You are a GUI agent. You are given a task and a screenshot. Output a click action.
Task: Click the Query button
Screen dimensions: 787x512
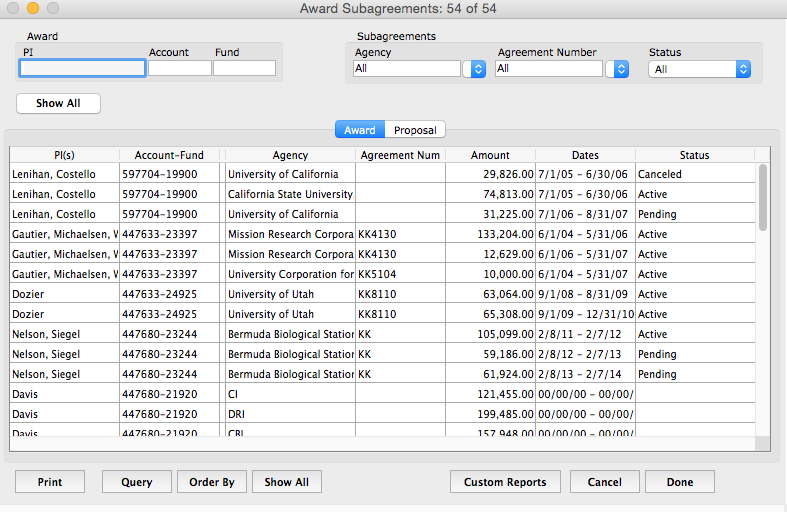point(137,482)
